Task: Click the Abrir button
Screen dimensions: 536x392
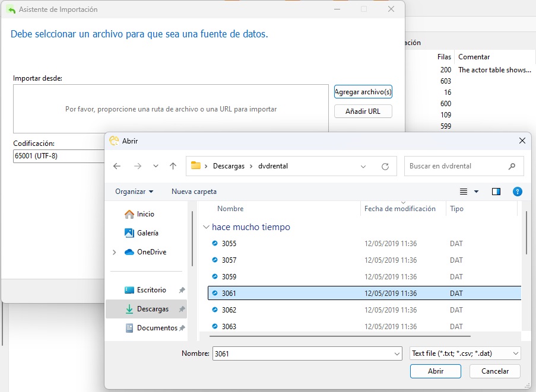Action: pos(436,371)
